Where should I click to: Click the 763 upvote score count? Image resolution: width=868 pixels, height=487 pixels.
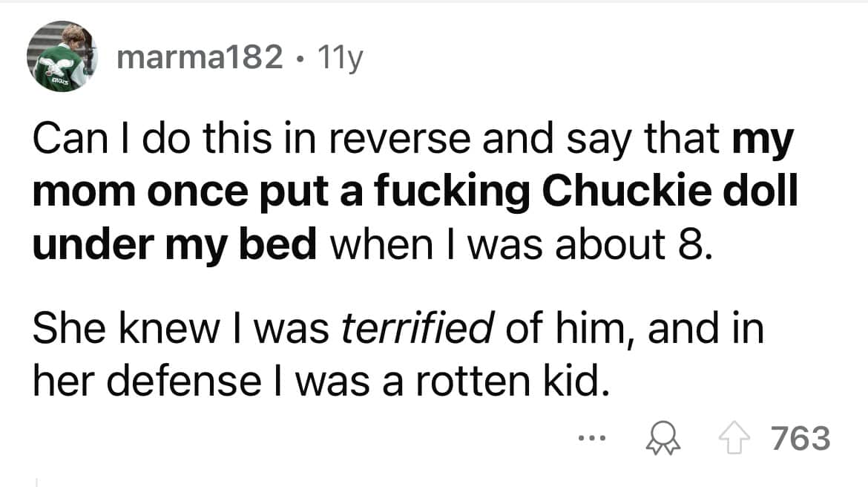800,439
